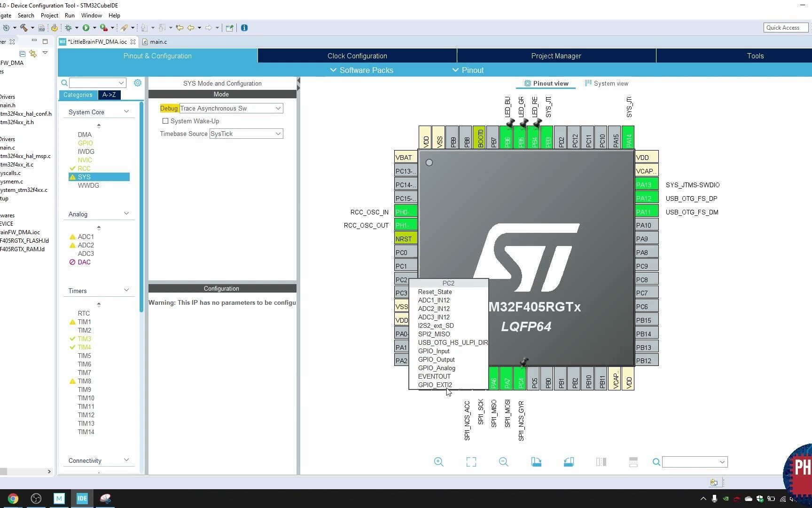Click pin PA10 on the chip

(x=647, y=225)
